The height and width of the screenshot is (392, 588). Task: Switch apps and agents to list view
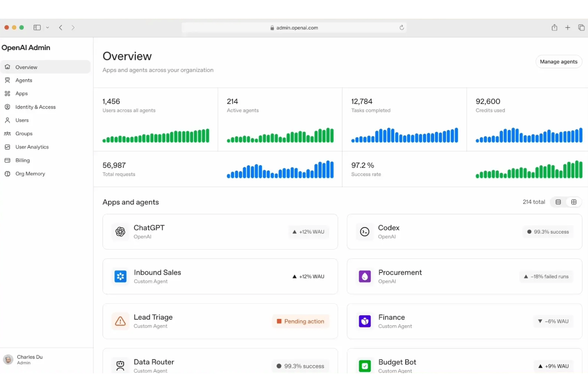(558, 202)
